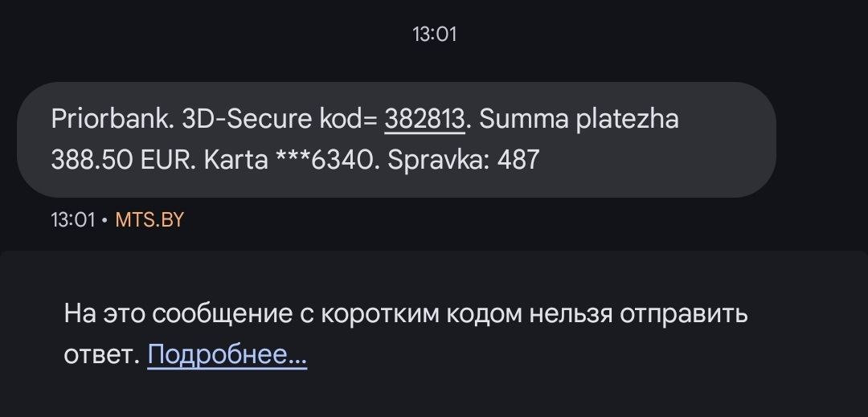The image size is (868, 417).
Task: Click the Summa platezha text
Action: coord(579,120)
